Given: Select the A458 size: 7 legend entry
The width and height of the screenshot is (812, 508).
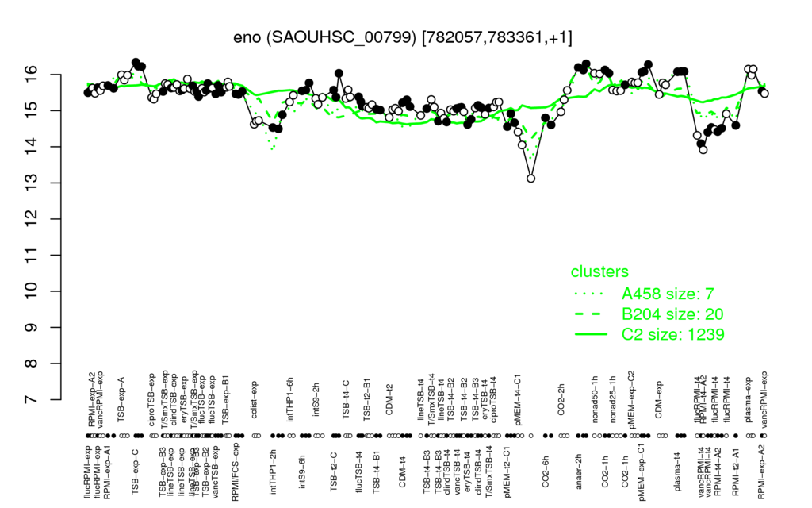Looking at the screenshot, I should [668, 294].
